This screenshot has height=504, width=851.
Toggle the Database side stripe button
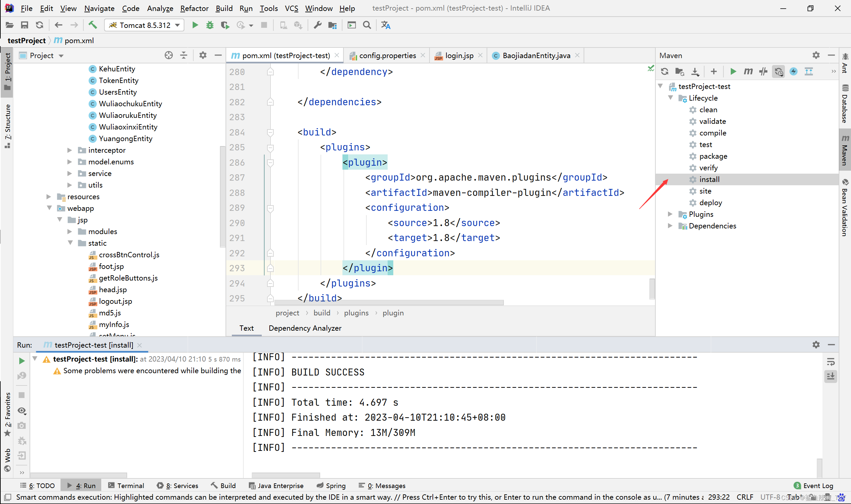coord(845,104)
